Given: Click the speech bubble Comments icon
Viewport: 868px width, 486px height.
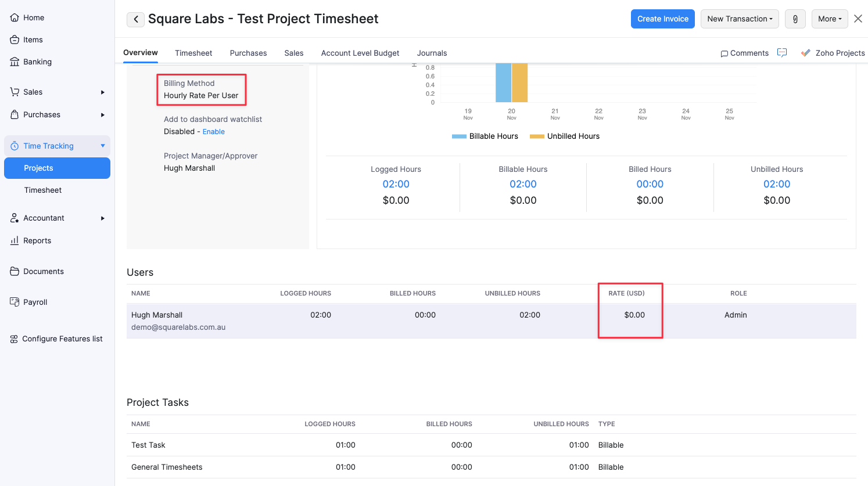Looking at the screenshot, I should 724,53.
